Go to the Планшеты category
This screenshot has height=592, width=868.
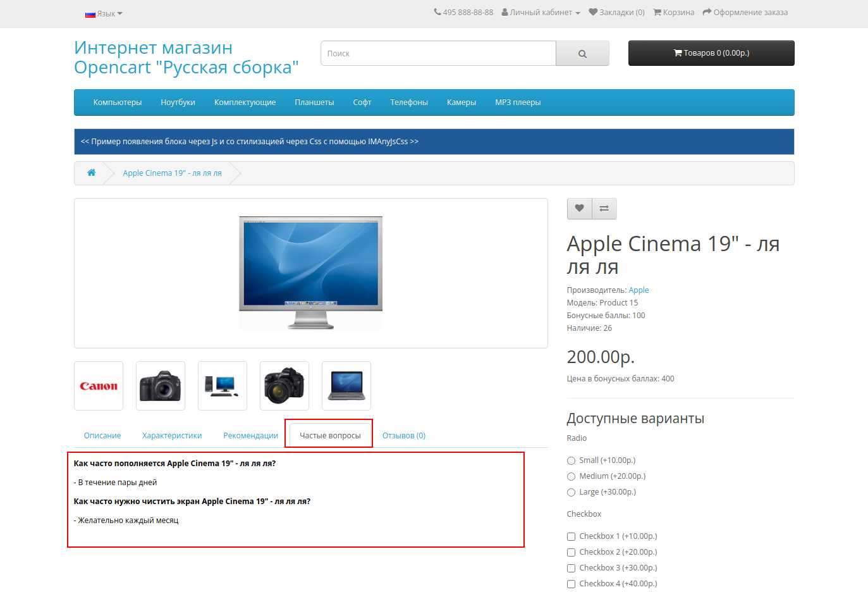[x=314, y=102]
